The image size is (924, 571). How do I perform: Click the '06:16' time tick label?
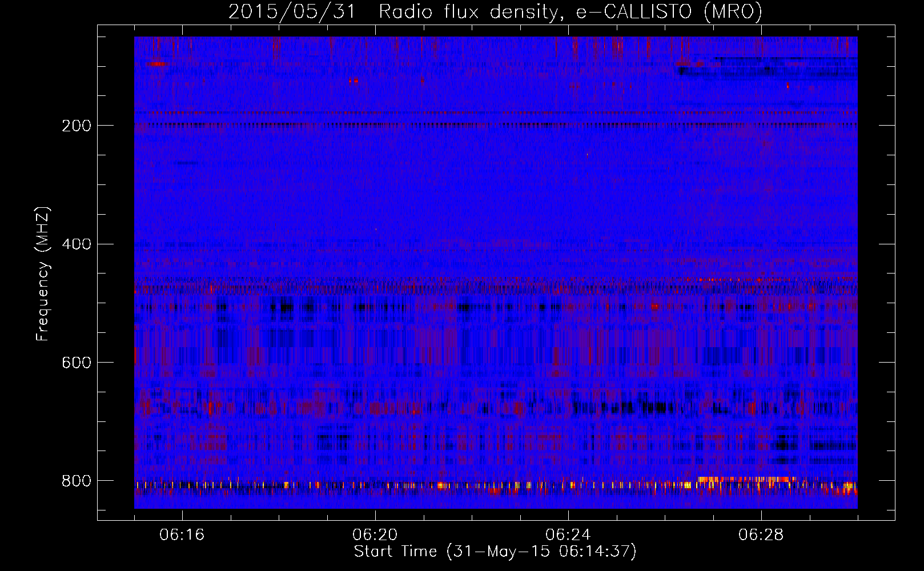click(x=182, y=535)
